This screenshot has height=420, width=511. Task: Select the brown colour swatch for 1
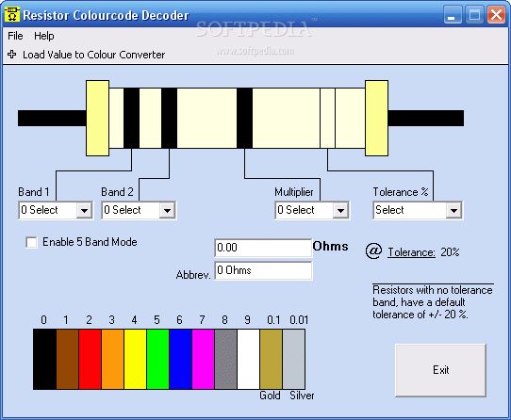point(68,359)
